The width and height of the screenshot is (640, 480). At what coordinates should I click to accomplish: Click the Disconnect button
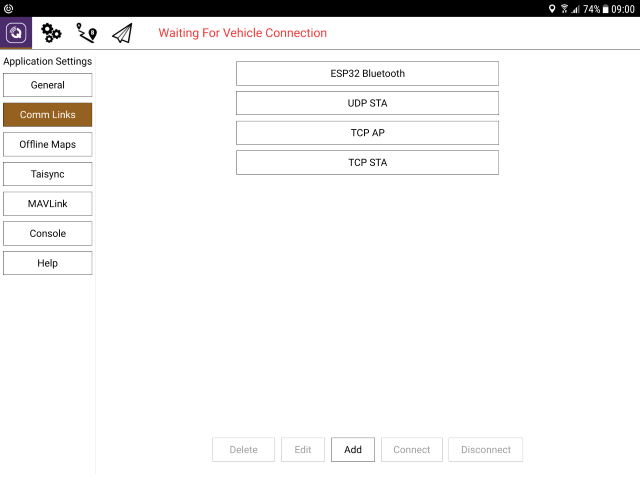pos(486,450)
